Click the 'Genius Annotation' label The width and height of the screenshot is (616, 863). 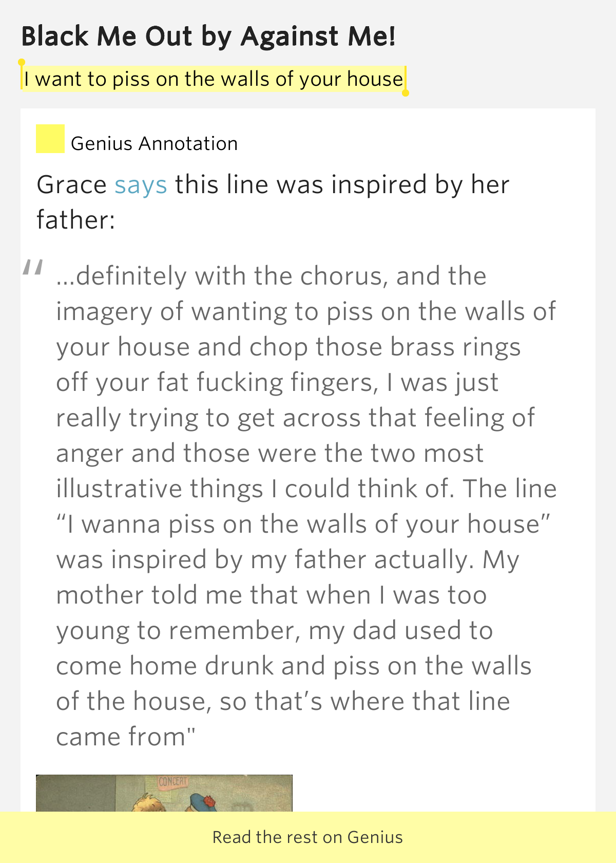(154, 144)
